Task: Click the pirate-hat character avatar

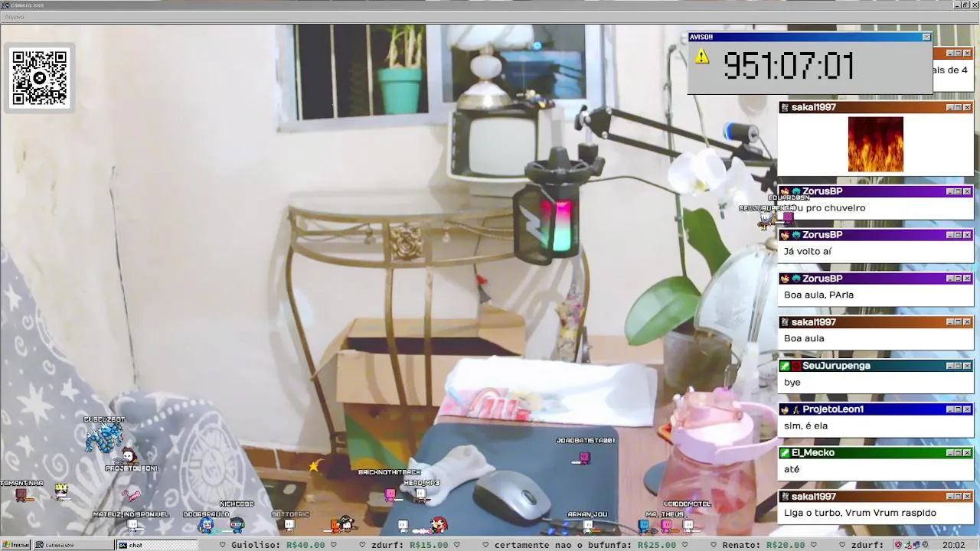Action: [x=346, y=523]
